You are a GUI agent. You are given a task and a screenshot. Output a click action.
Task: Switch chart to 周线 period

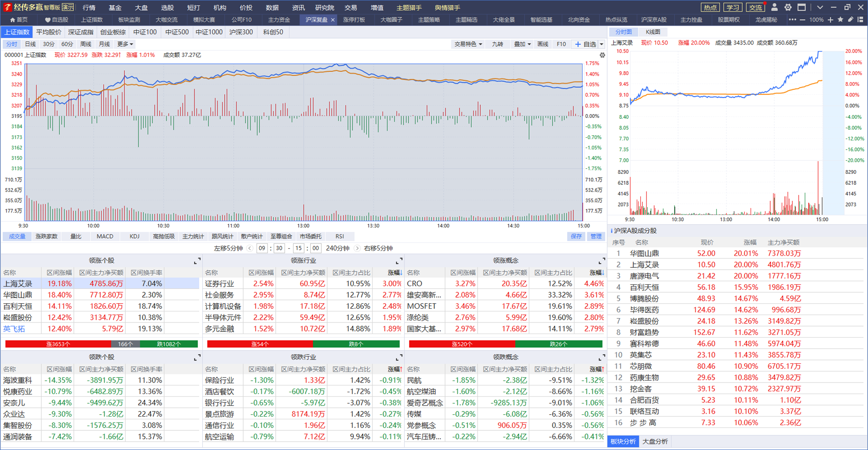[x=86, y=44]
